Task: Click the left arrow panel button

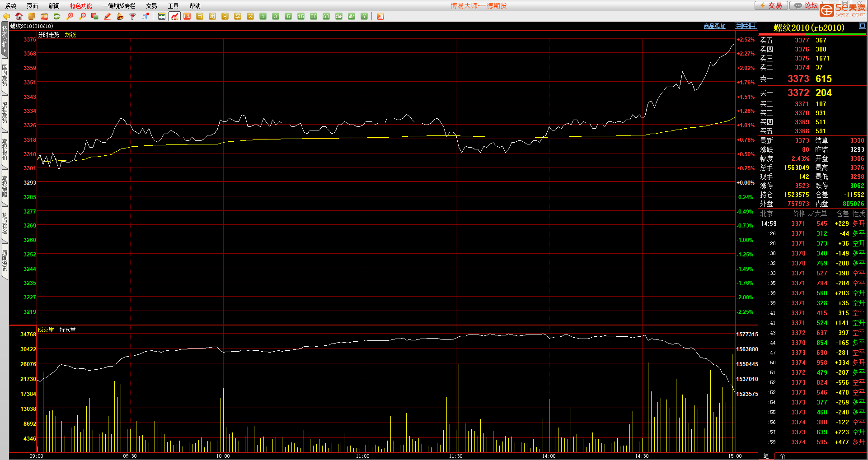Action: coord(738,26)
